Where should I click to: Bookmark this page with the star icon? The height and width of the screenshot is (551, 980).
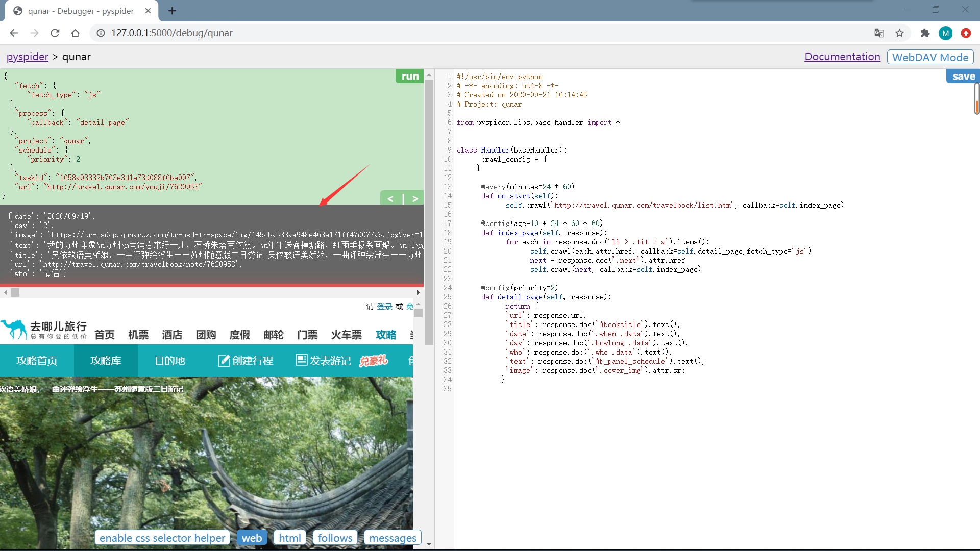point(899,33)
